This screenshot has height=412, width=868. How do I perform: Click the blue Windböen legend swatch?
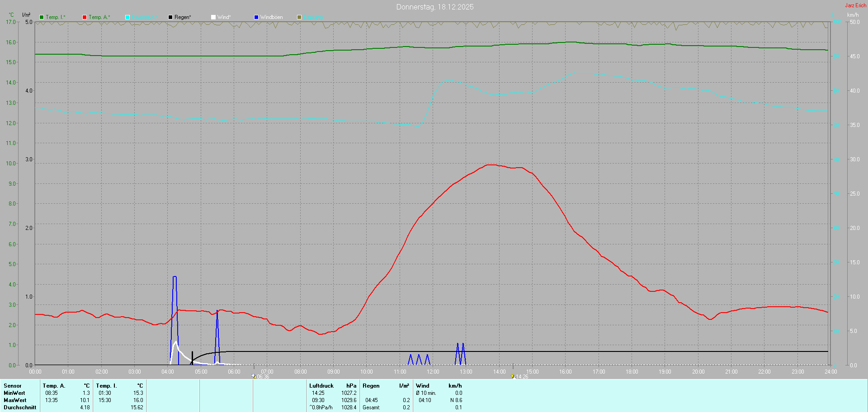click(x=256, y=17)
